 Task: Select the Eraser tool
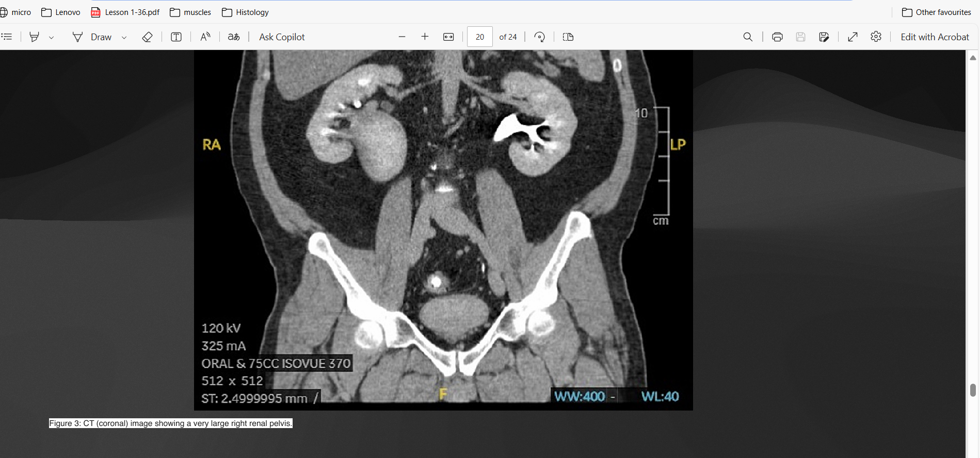click(147, 37)
